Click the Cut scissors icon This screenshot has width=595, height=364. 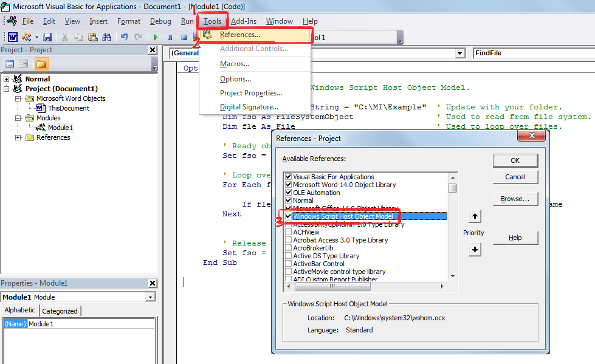(65, 37)
